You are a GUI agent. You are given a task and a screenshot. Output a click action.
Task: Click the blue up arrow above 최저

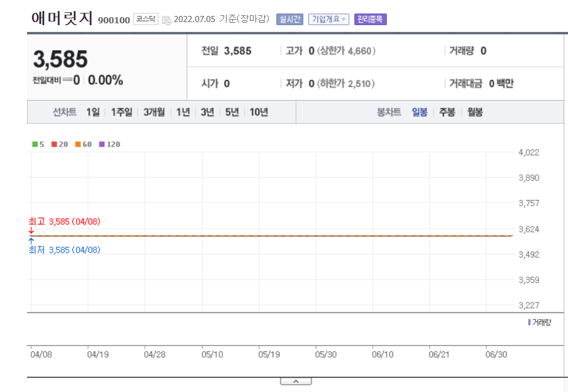pyautogui.click(x=31, y=240)
